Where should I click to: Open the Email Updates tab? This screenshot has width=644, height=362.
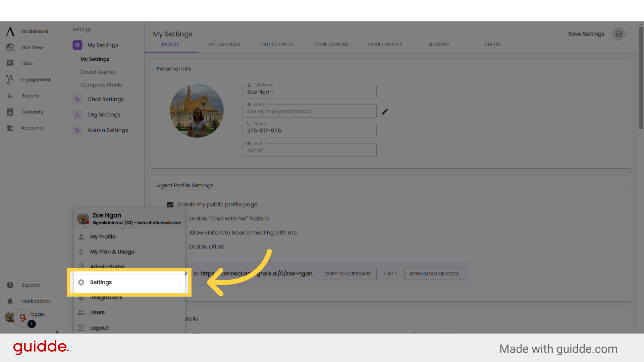tap(385, 45)
